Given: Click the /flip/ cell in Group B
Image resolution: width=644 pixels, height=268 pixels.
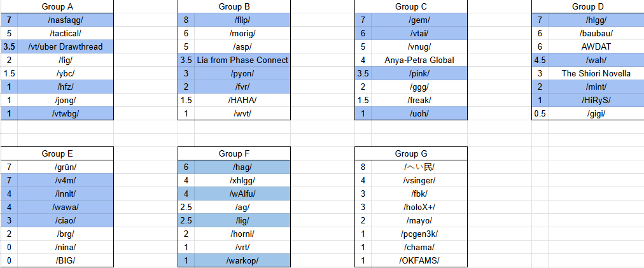Looking at the screenshot, I should (x=242, y=20).
